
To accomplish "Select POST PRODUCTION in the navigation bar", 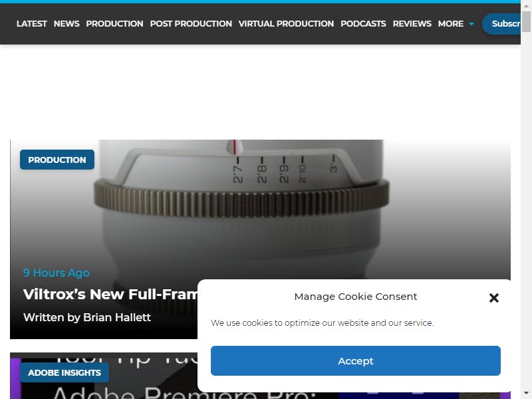I will coord(191,24).
